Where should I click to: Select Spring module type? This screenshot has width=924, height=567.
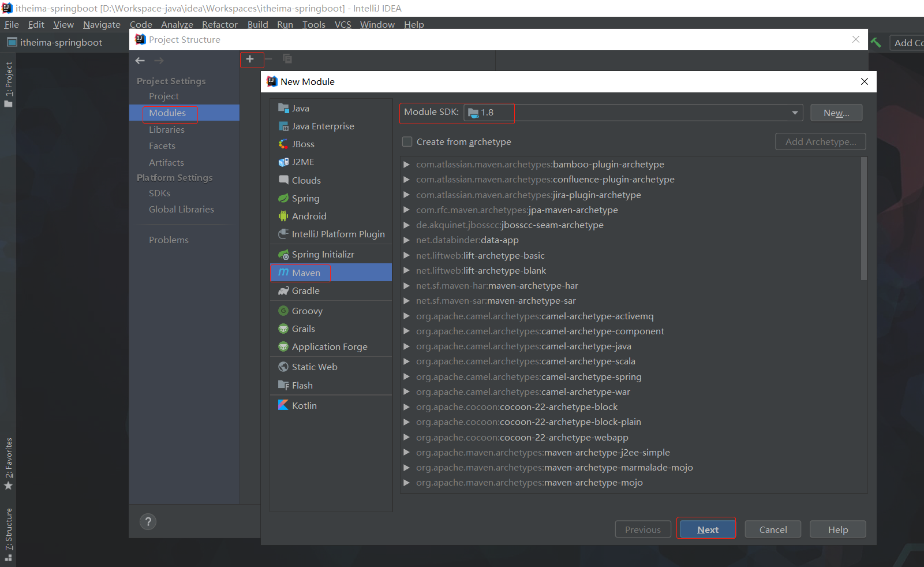pyautogui.click(x=331, y=198)
